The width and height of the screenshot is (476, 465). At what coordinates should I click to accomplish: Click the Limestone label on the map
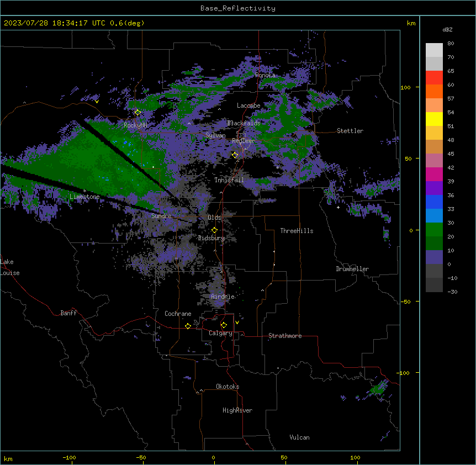pos(84,197)
